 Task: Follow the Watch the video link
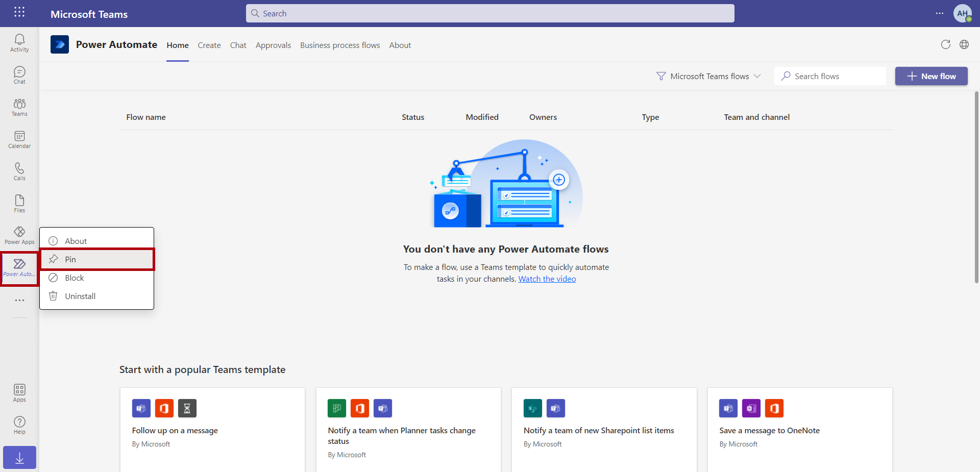coord(547,279)
